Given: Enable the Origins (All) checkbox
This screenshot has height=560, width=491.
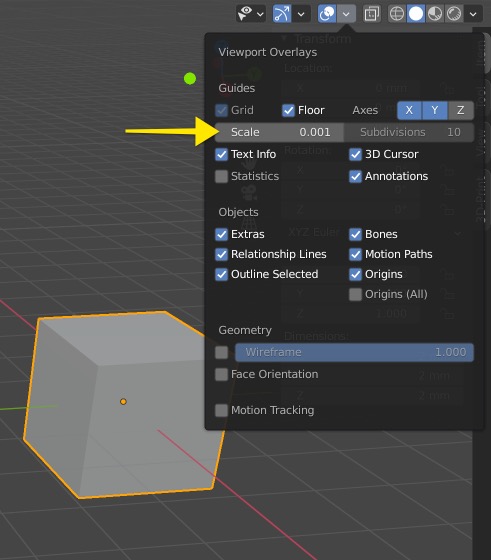Looking at the screenshot, I should click(355, 294).
